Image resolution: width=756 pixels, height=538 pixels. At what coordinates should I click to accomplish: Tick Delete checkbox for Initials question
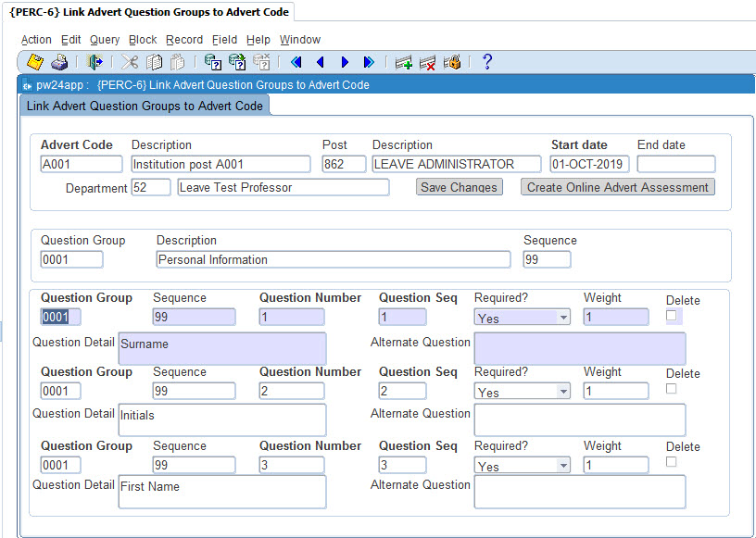point(672,388)
